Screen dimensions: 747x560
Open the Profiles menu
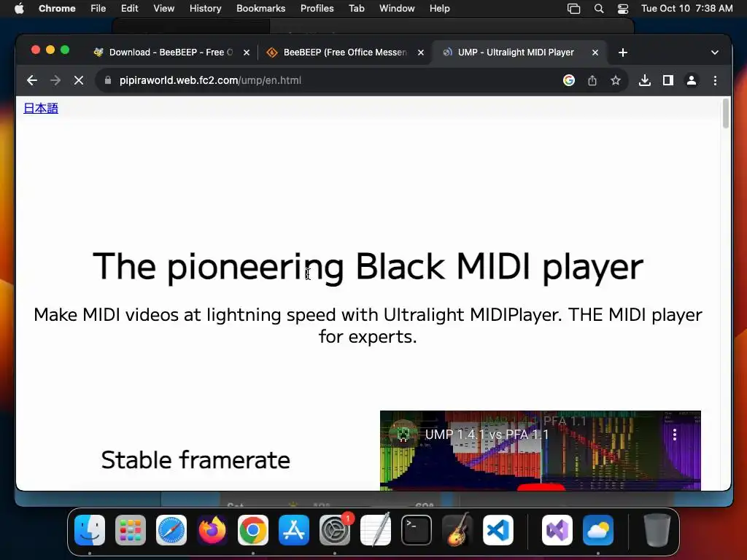click(x=317, y=9)
